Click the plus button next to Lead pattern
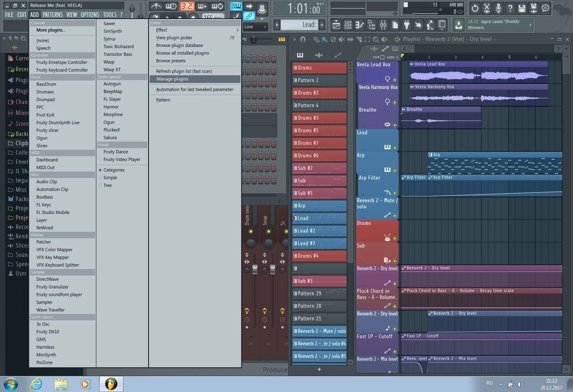 322,25
